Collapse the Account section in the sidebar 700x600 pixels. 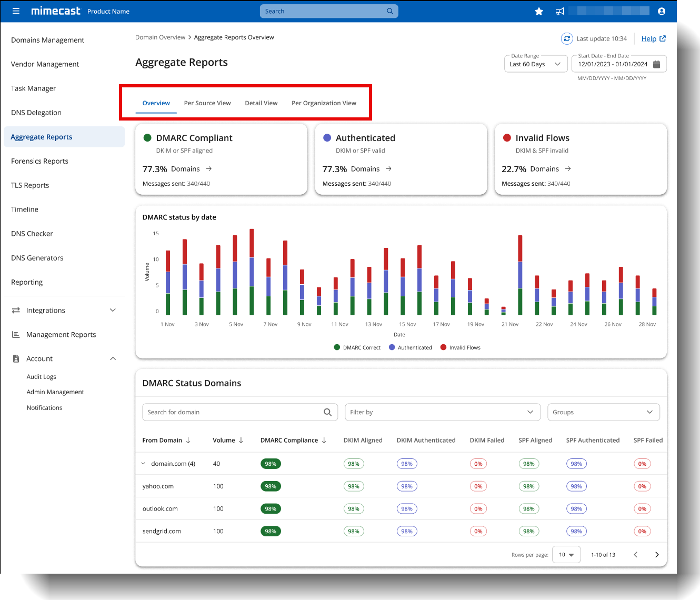(x=113, y=358)
